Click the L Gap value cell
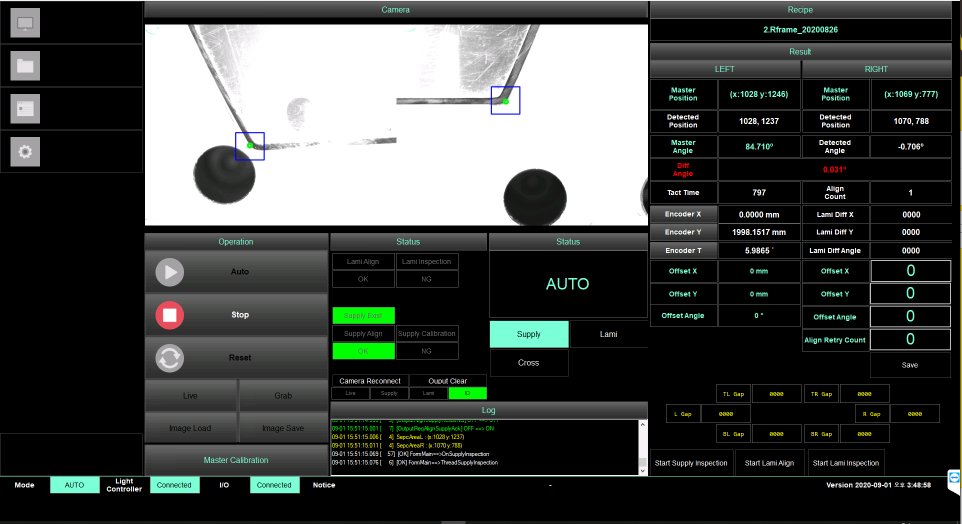The width and height of the screenshot is (962, 524). click(x=726, y=414)
